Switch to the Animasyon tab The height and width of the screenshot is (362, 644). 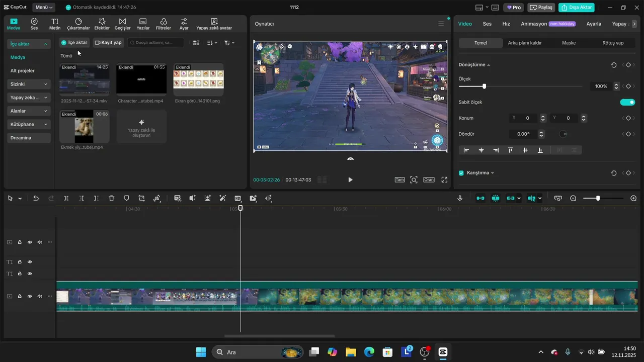click(x=534, y=24)
